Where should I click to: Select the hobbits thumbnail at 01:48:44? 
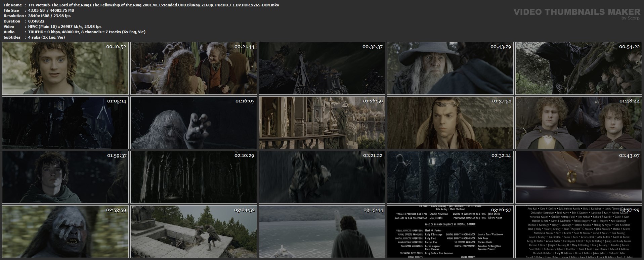[578, 123]
